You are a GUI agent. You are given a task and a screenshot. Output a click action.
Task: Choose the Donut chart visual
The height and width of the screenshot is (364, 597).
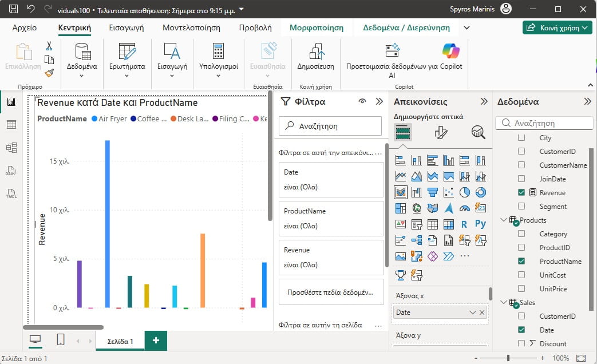(480, 192)
